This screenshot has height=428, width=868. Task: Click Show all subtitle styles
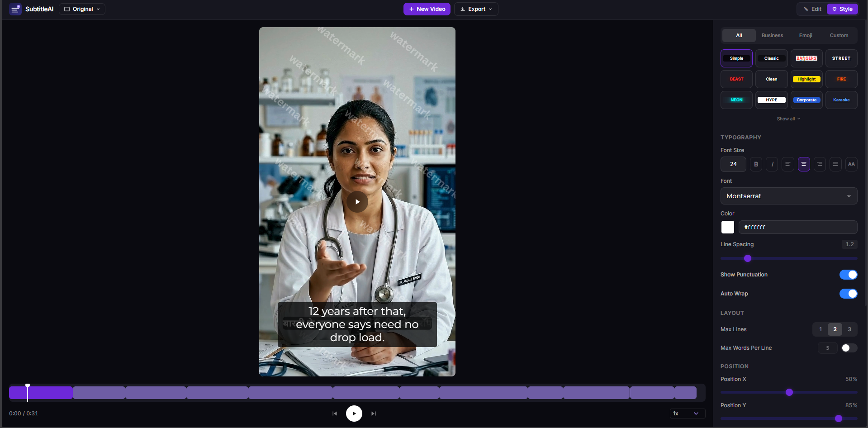point(788,119)
